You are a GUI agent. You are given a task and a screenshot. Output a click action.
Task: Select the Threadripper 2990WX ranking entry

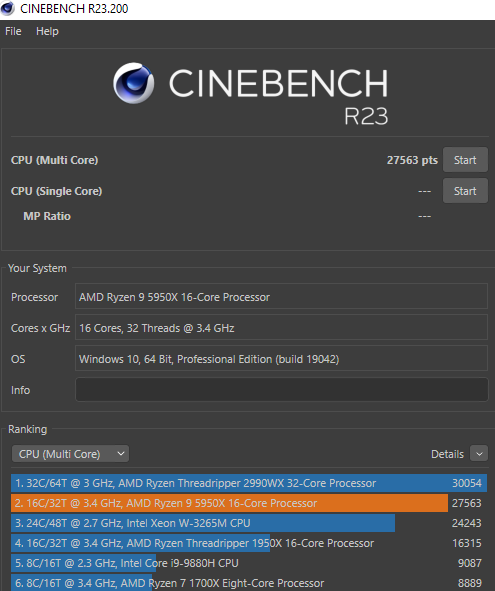click(249, 483)
